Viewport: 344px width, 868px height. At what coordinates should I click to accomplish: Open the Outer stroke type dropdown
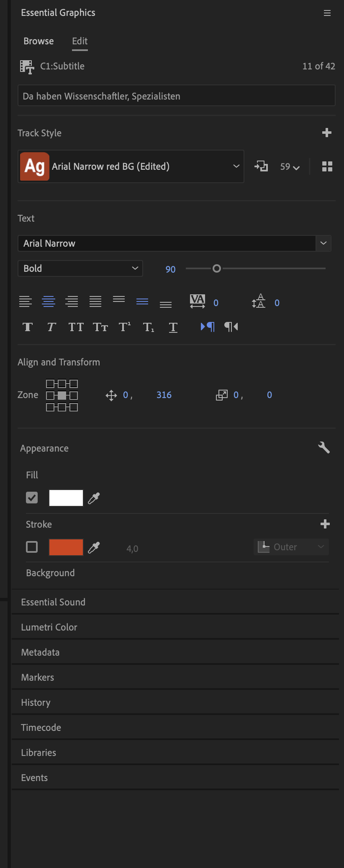[x=291, y=546]
